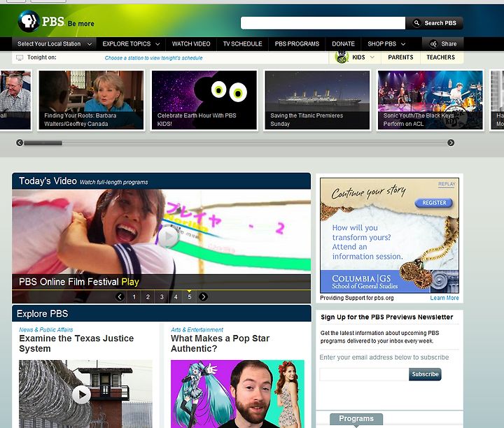Click the Share icon in navigation bar
This screenshot has height=428, width=504.
click(x=433, y=44)
